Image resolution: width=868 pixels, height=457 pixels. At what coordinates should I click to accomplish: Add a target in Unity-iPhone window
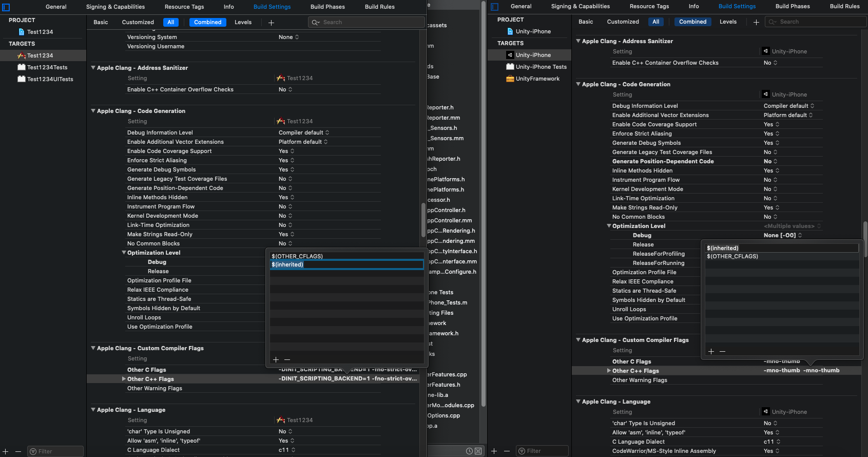(x=494, y=451)
